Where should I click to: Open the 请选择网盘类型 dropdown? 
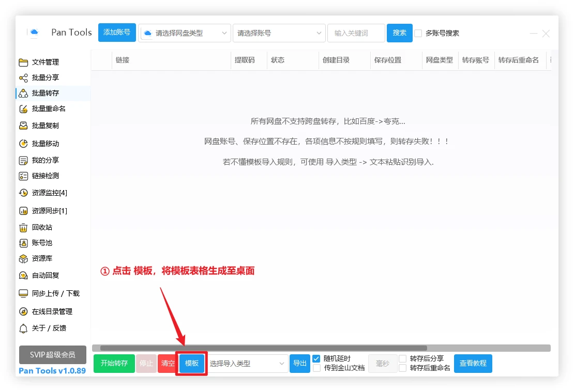point(185,33)
